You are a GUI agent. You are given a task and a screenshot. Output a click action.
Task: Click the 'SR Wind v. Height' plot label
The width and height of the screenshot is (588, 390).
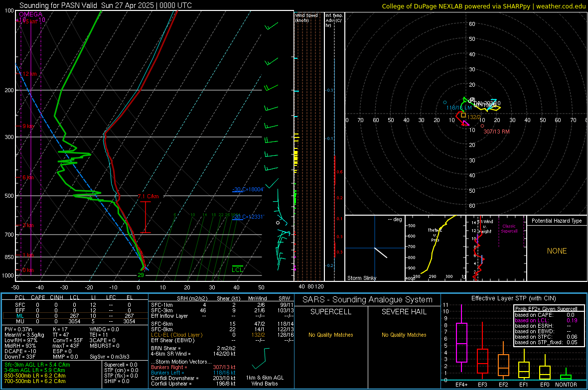[486, 227]
